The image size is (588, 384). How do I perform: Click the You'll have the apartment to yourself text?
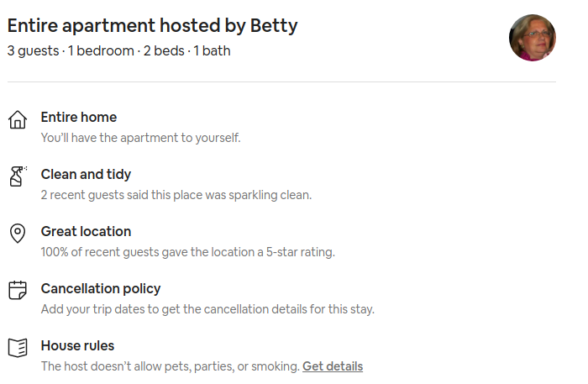pyautogui.click(x=140, y=138)
